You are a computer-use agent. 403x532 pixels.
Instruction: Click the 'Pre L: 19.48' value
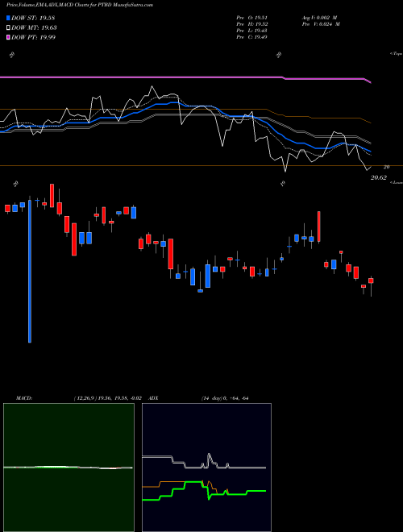pyautogui.click(x=251, y=31)
